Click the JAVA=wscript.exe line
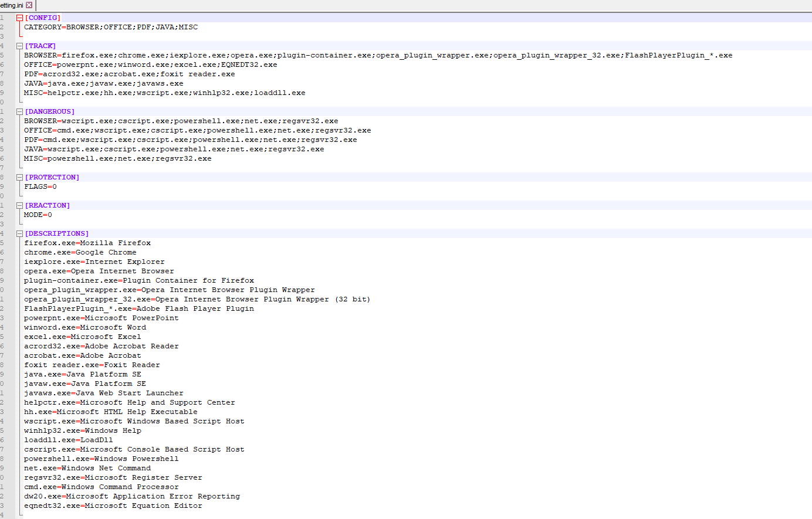This screenshot has height=519, width=812. 174,149
